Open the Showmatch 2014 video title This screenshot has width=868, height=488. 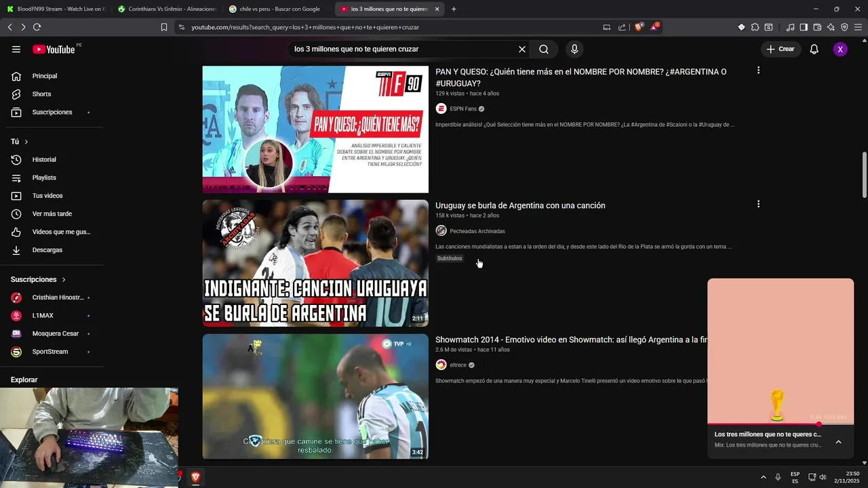tap(571, 340)
